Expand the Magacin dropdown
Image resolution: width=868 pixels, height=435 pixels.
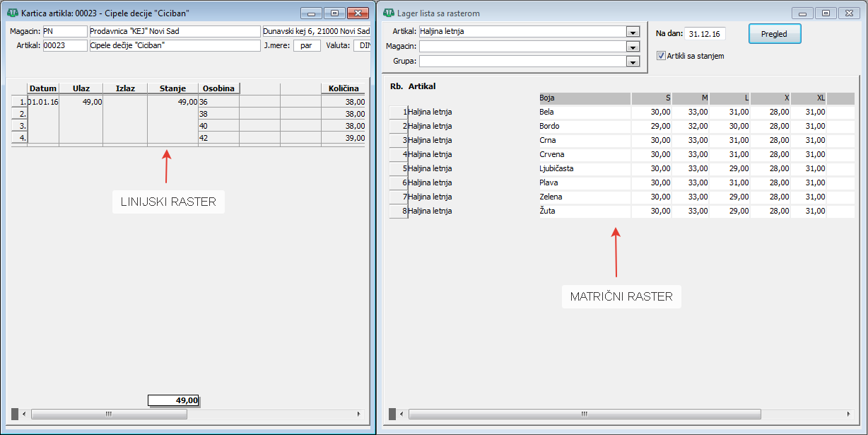coord(633,47)
